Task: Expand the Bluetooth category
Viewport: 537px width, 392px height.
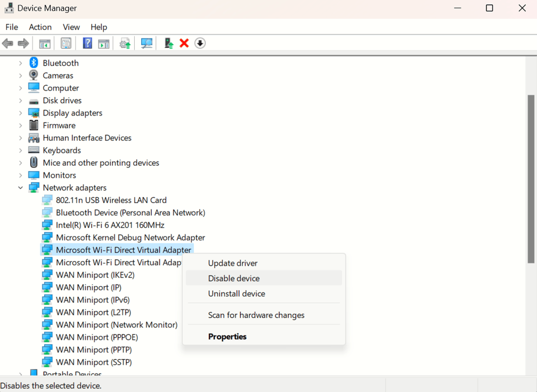Action: click(x=20, y=62)
